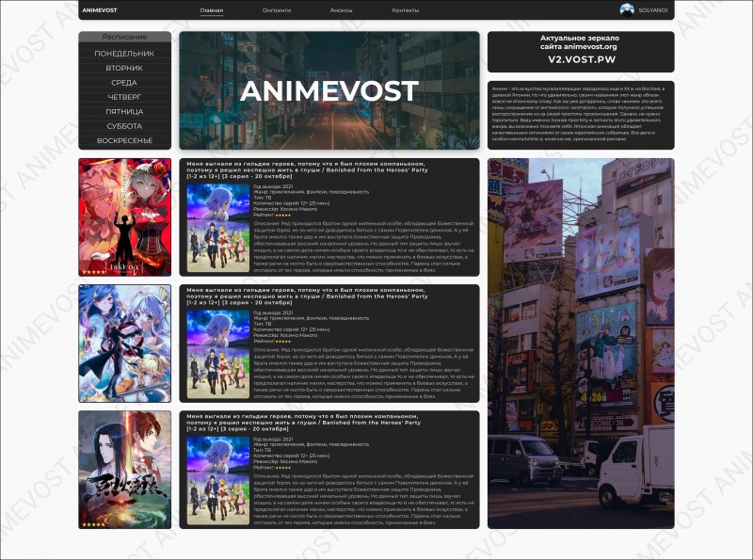The image size is (753, 560).
Task: Open the takt op. poster thumbnail
Action: (x=125, y=217)
